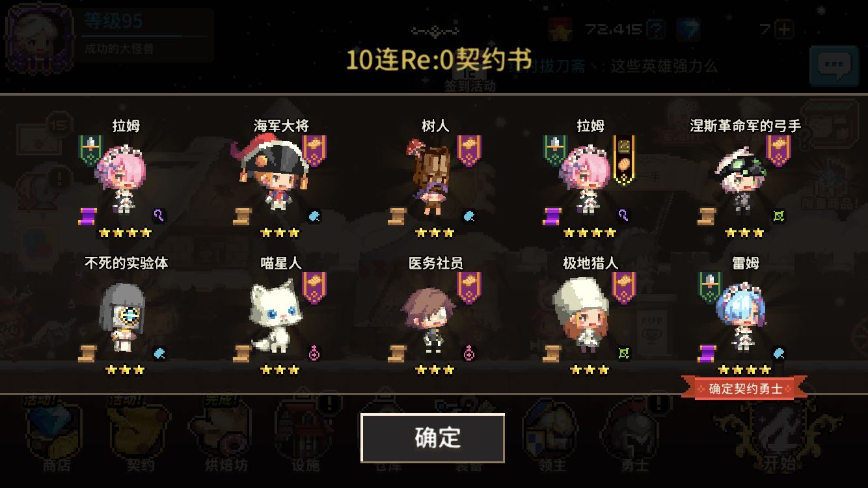The image size is (868, 488).
Task: Click the plus icon next to gems
Action: pyautogui.click(x=785, y=29)
